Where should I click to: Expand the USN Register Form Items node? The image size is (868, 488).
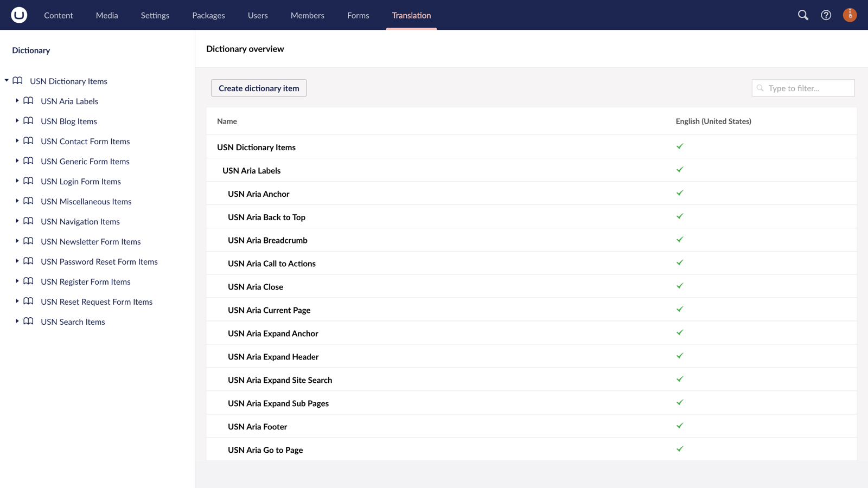pos(17,281)
